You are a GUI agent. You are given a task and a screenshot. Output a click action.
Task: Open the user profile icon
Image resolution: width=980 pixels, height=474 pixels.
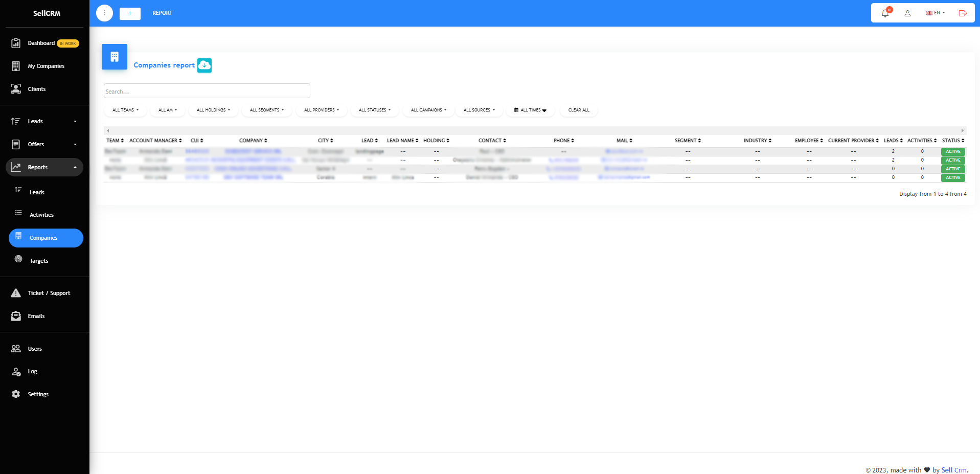907,13
